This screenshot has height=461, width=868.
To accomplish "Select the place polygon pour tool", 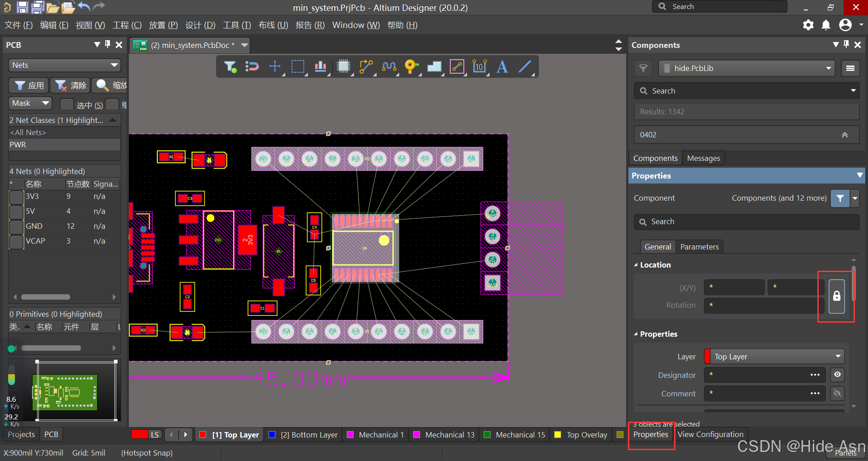I will pyautogui.click(x=434, y=67).
